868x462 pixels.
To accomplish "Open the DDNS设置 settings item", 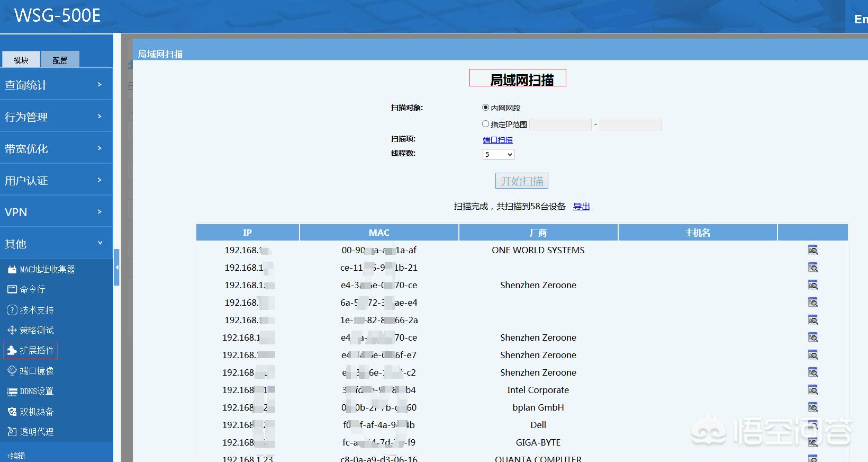I will 30,392.
